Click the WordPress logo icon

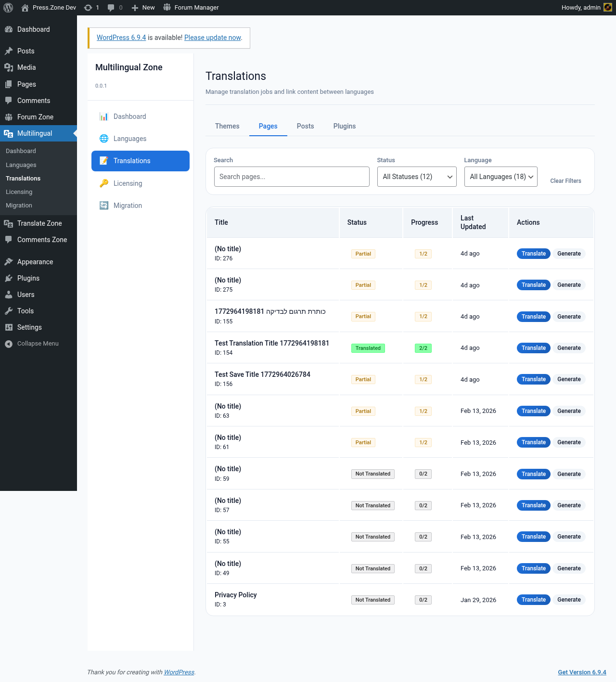coord(8,8)
